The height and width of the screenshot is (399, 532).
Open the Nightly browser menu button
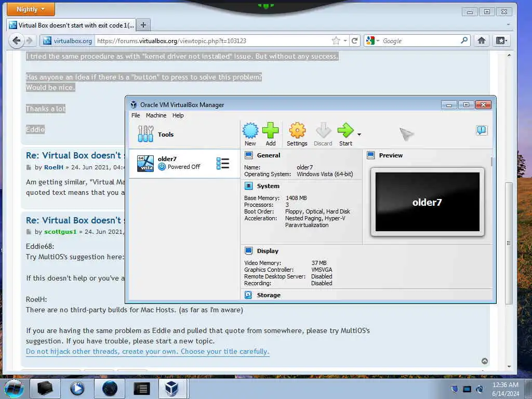pyautogui.click(x=31, y=9)
